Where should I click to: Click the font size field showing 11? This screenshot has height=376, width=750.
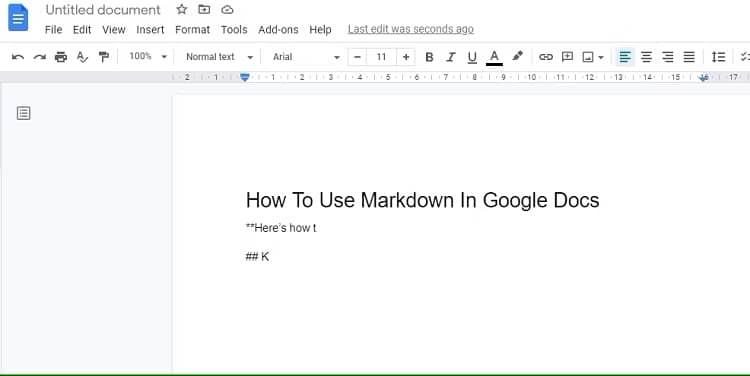pyautogui.click(x=381, y=57)
